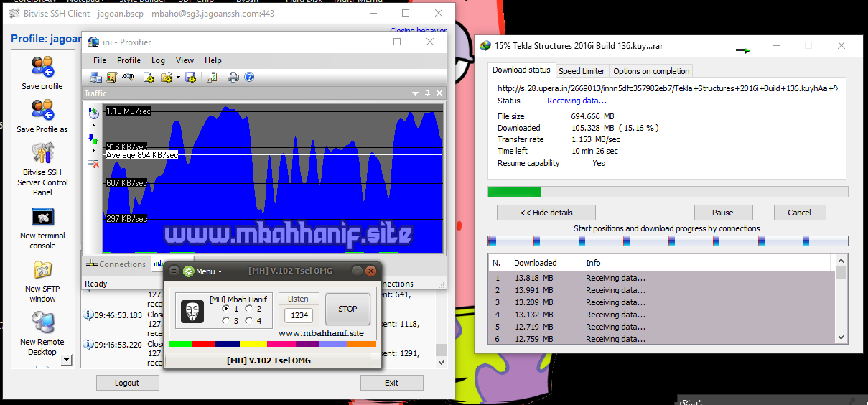Click the checklist icon in Proxifier toolbar

pyautogui.click(x=212, y=77)
